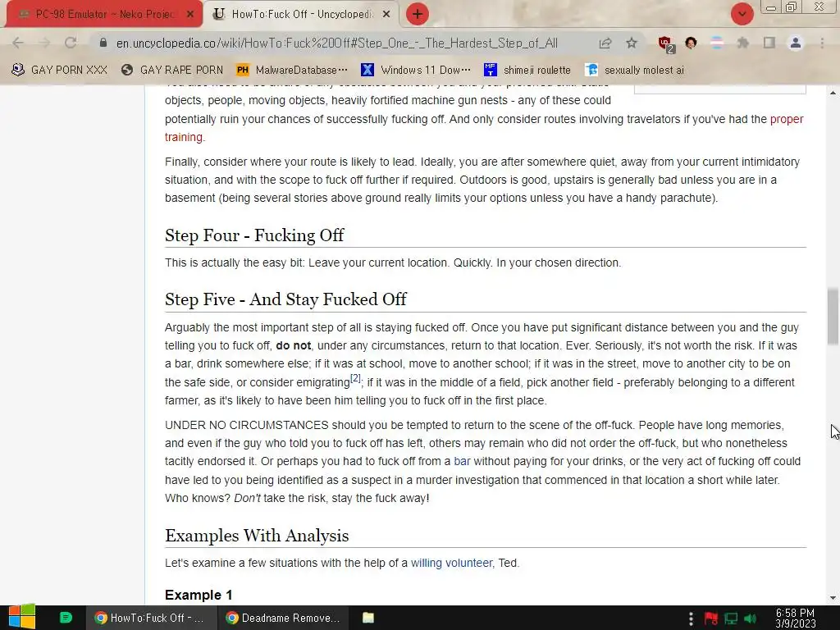Open the Windows 11 Dow... bookmark
This screenshot has height=630, width=840.
[x=416, y=70]
